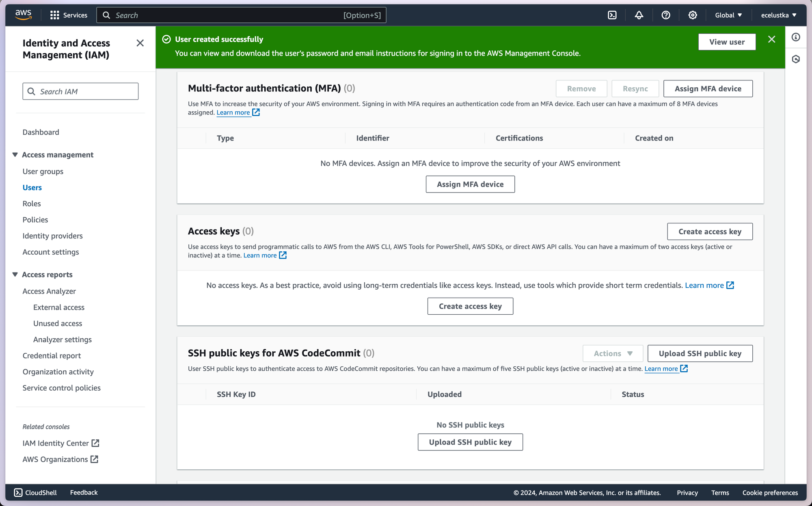Select Roles in the sidebar
This screenshot has height=506, width=812.
[x=32, y=203]
